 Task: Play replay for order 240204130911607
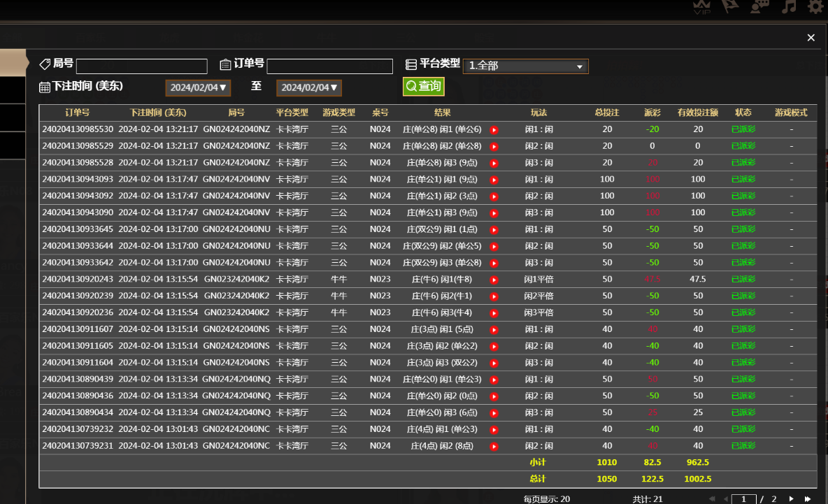coord(494,330)
